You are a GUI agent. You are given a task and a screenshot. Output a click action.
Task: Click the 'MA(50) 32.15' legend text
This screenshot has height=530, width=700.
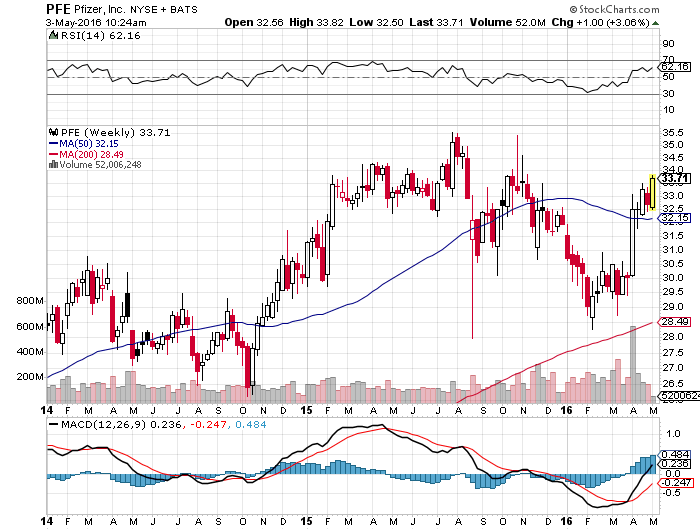click(x=89, y=143)
